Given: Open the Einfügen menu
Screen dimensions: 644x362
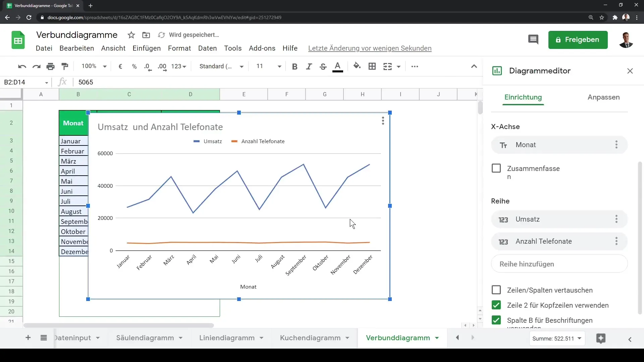Looking at the screenshot, I should [x=147, y=48].
